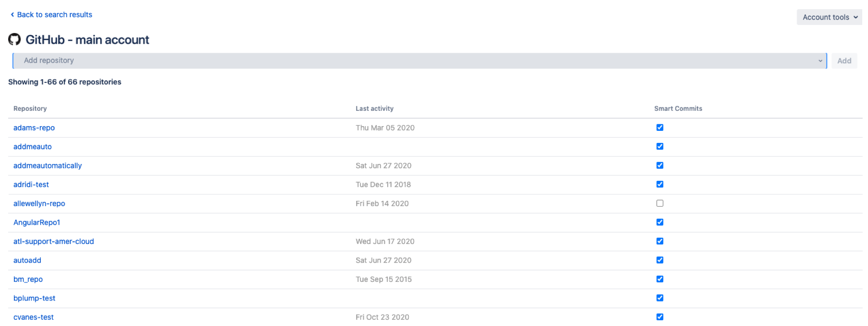Disable Smart Commits for adridi-test
Image resolution: width=868 pixels, height=326 pixels.
pyautogui.click(x=660, y=184)
